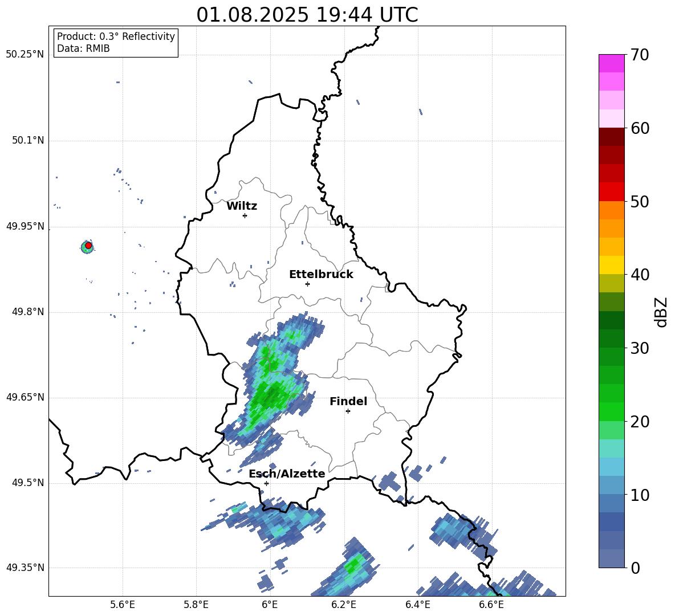Click the 49.95°N latitude label
The height and width of the screenshot is (616, 675).
coord(25,226)
